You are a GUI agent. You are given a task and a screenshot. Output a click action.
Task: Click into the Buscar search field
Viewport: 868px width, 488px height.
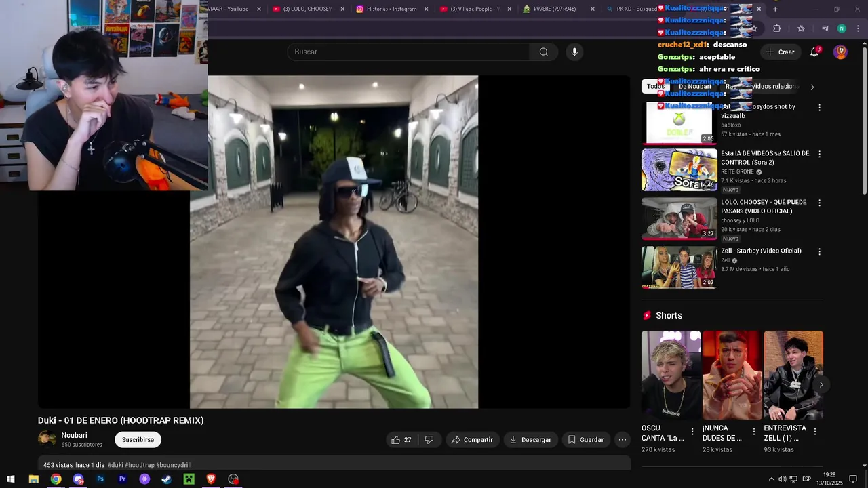coord(408,52)
